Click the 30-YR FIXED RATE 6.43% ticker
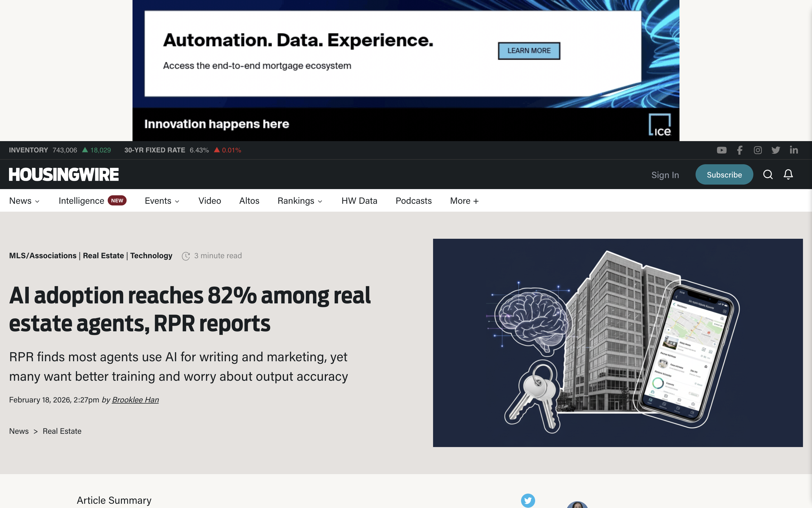The width and height of the screenshot is (812, 508). pos(166,150)
